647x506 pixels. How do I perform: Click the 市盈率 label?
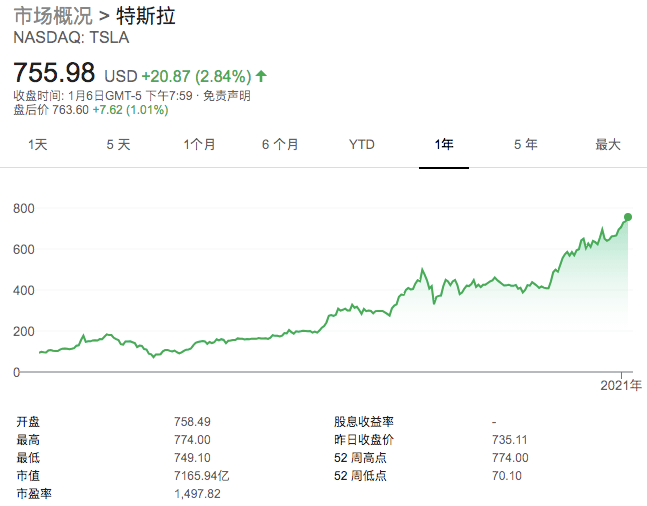(34, 494)
